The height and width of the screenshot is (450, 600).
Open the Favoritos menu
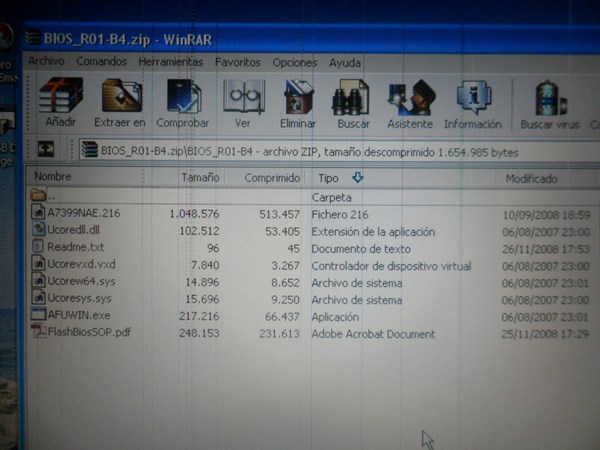pyautogui.click(x=238, y=62)
